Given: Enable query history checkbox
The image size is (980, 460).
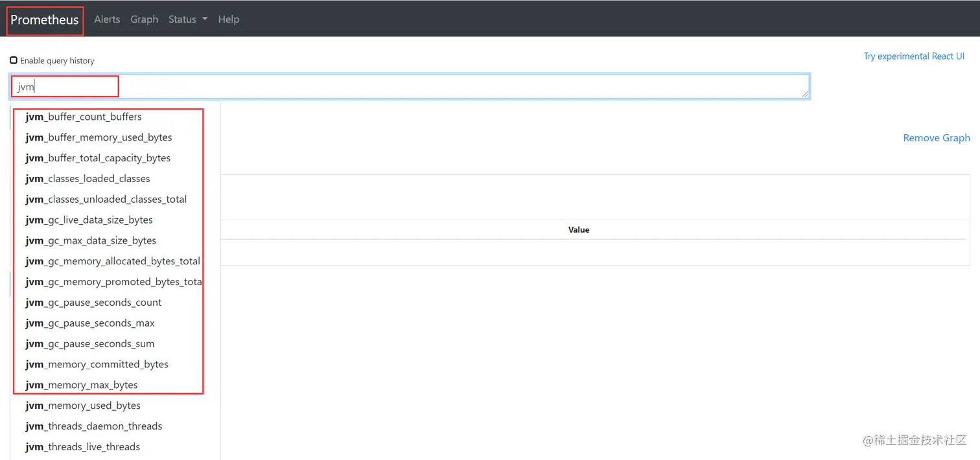Looking at the screenshot, I should pyautogui.click(x=14, y=60).
